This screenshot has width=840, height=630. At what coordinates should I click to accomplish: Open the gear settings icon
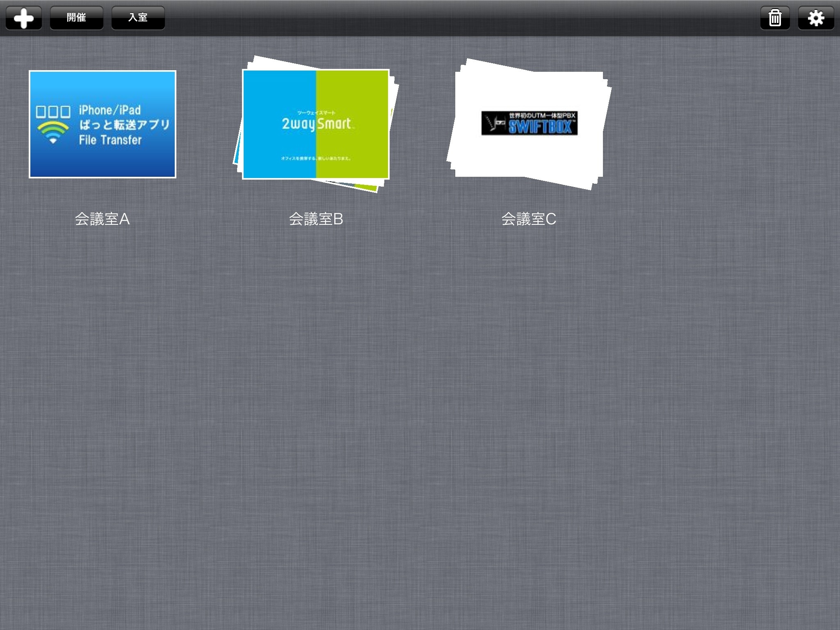pyautogui.click(x=816, y=18)
